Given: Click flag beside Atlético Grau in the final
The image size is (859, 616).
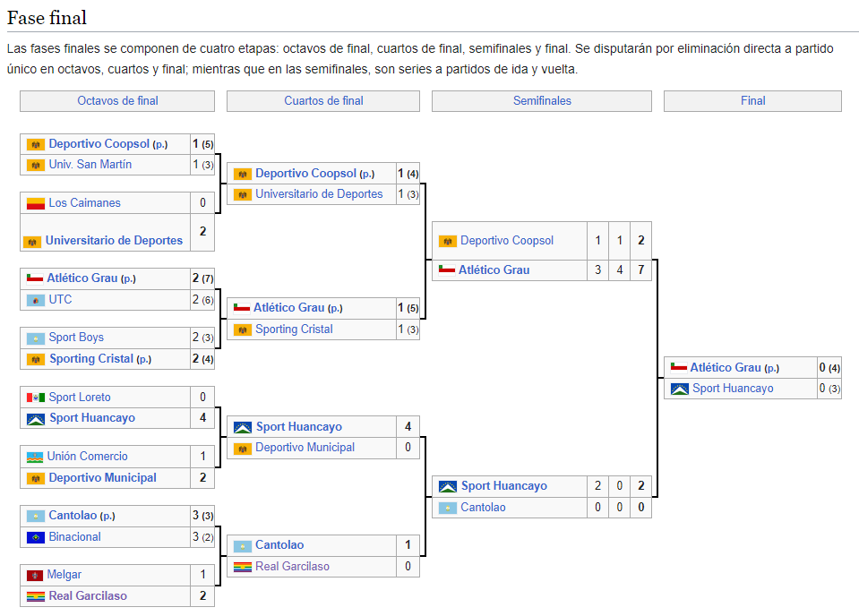Looking at the screenshot, I should point(679,367).
